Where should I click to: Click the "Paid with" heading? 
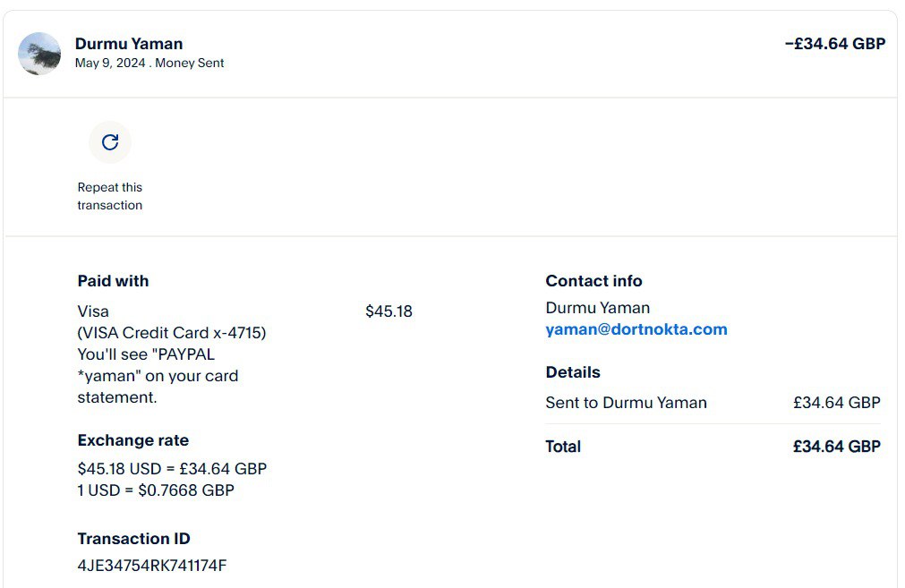113,281
